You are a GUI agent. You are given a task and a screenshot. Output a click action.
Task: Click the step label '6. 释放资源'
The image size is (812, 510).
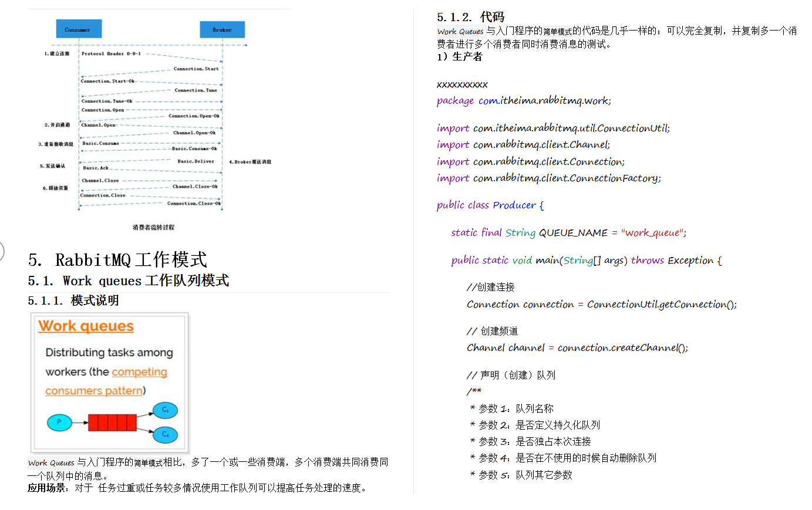coord(55,188)
